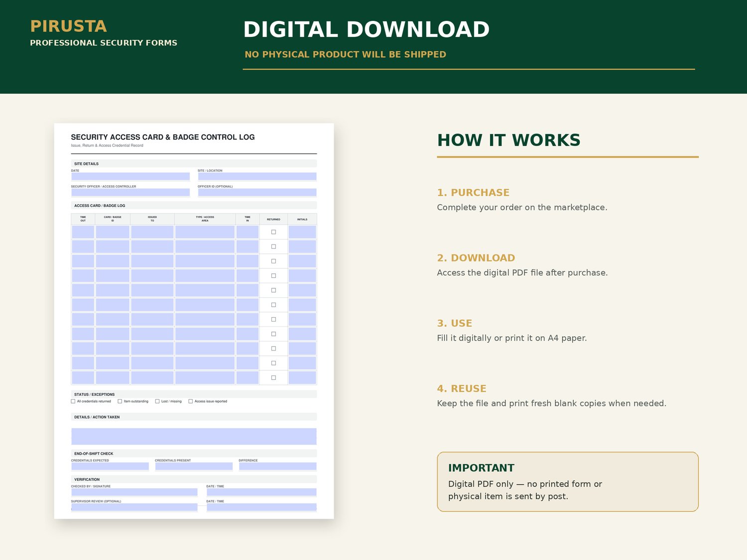Tick the Returned checkbox in the last log row

click(273, 378)
